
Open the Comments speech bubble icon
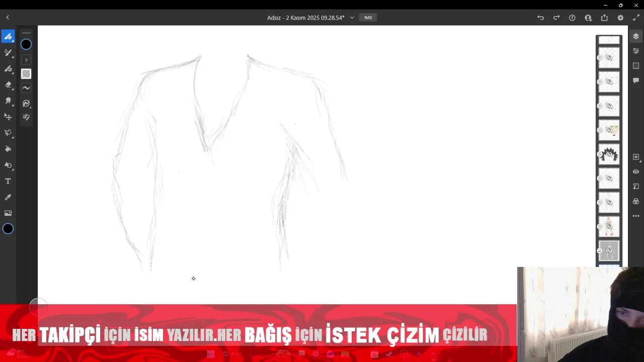click(636, 80)
